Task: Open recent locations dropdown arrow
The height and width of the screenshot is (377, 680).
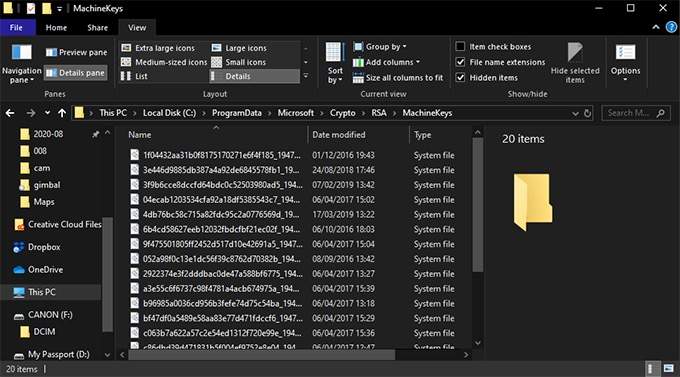Action: click(47, 113)
